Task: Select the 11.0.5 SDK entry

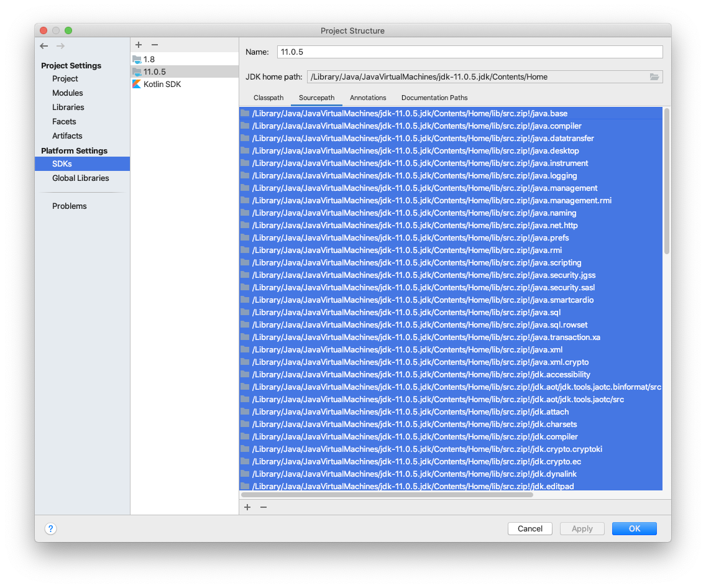Action: 185,71
